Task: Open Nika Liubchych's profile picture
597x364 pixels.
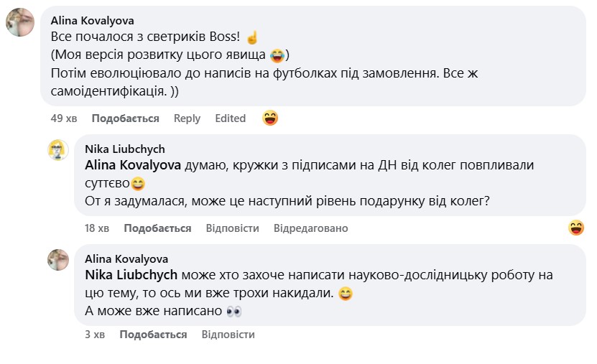Action: [x=58, y=150]
